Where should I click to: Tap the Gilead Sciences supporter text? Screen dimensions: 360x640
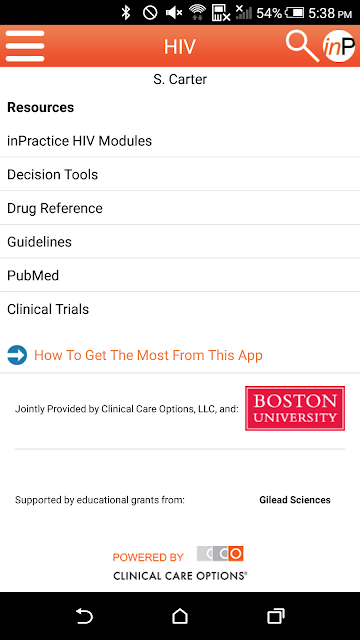[x=295, y=500]
